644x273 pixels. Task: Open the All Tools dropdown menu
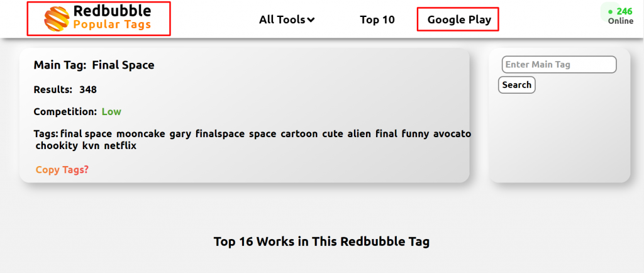pos(287,19)
